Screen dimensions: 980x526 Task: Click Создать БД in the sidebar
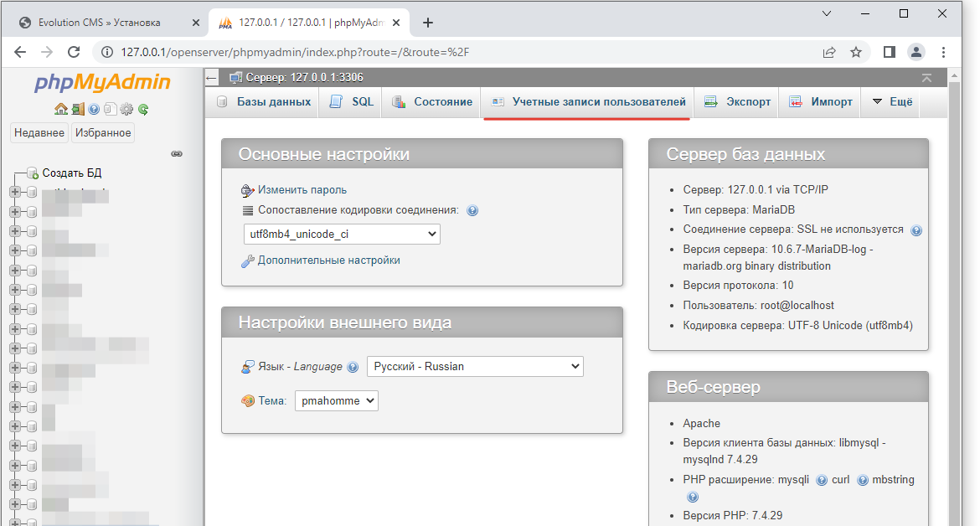(74, 173)
